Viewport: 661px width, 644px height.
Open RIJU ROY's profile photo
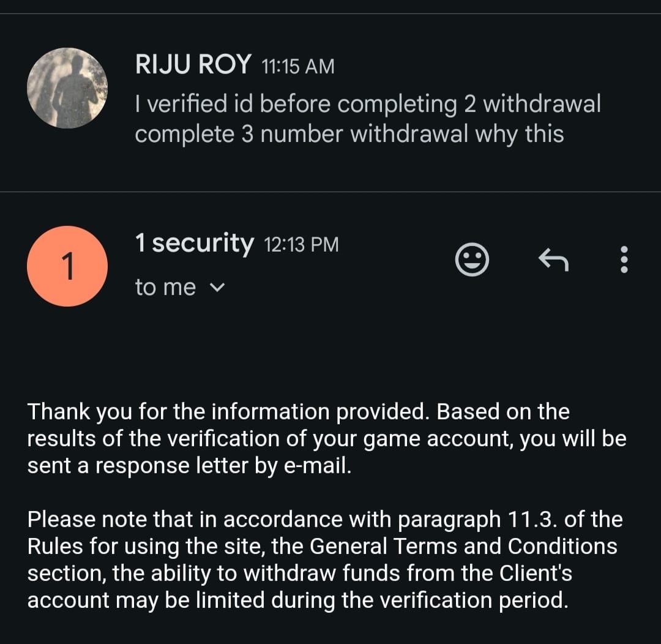(67, 88)
